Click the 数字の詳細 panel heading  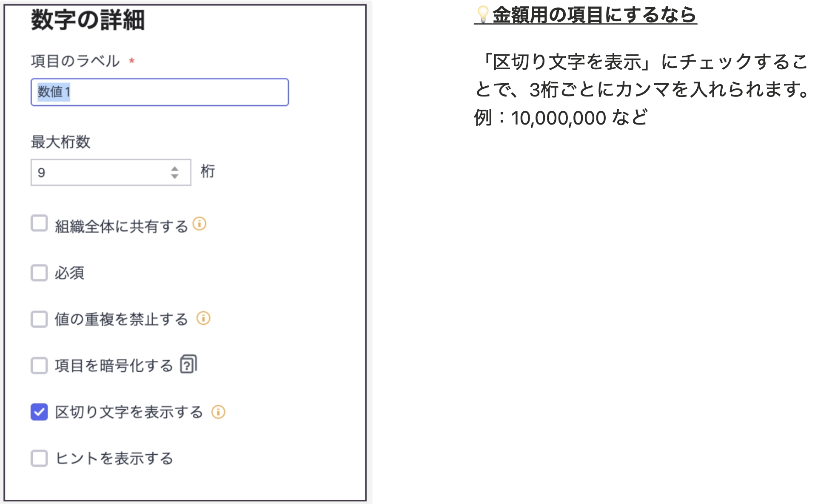[88, 20]
